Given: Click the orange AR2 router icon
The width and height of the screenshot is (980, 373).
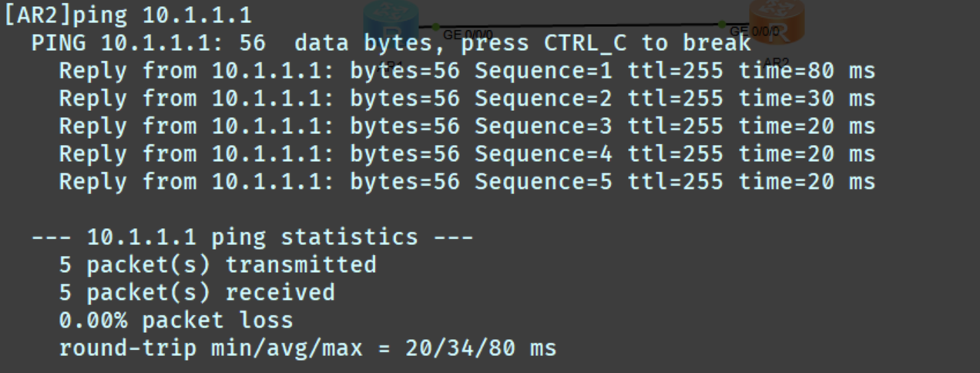Looking at the screenshot, I should pyautogui.click(x=777, y=17).
